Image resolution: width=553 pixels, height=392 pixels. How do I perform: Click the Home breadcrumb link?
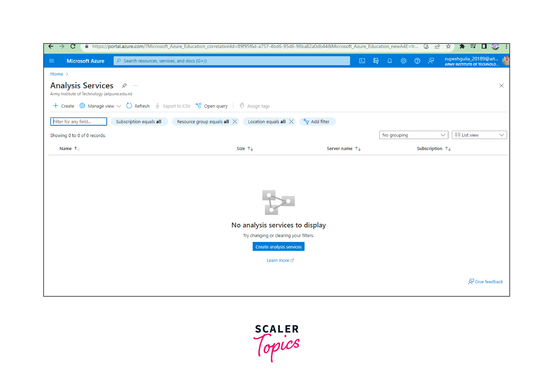click(x=56, y=74)
